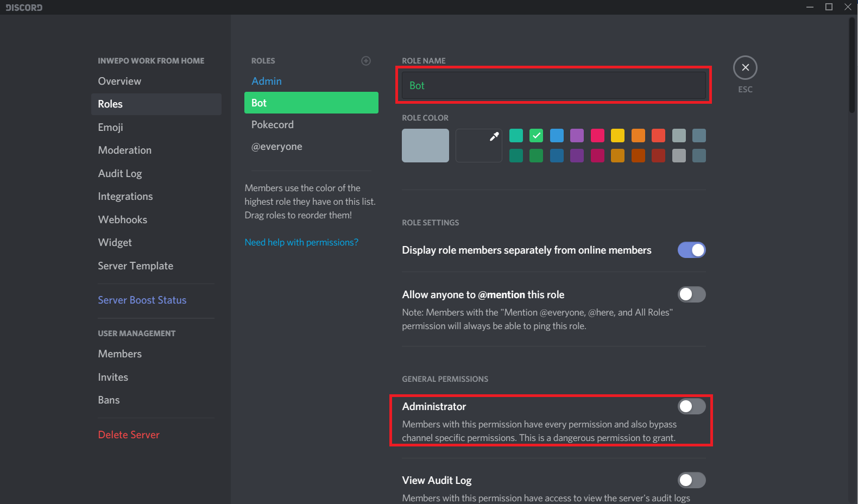Click the Delete Server option
Image resolution: width=858 pixels, height=504 pixels.
[129, 434]
